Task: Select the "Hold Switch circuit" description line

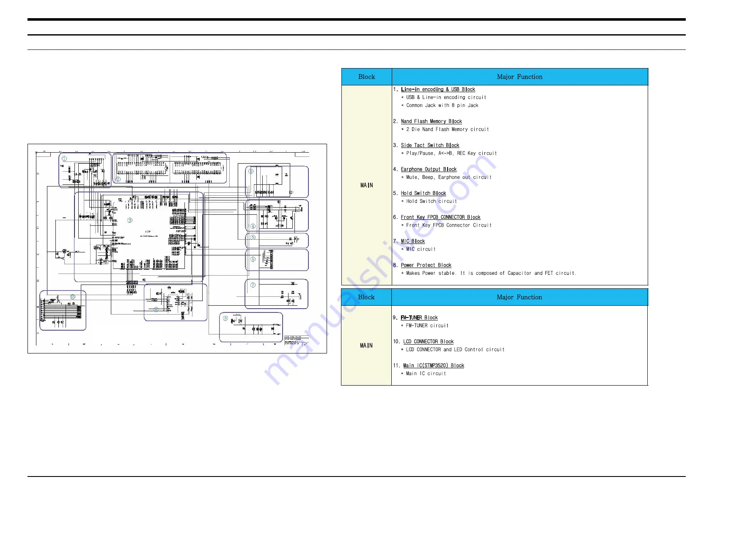Action: point(432,201)
